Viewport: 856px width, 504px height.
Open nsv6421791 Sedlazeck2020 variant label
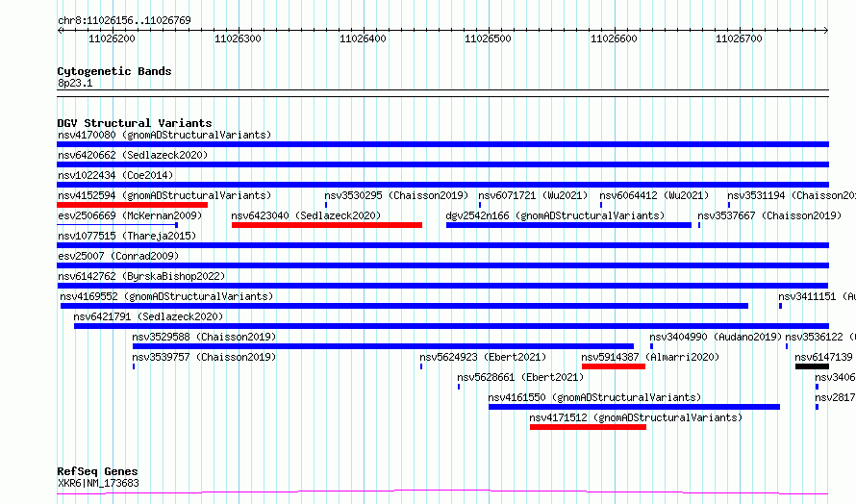(x=148, y=316)
